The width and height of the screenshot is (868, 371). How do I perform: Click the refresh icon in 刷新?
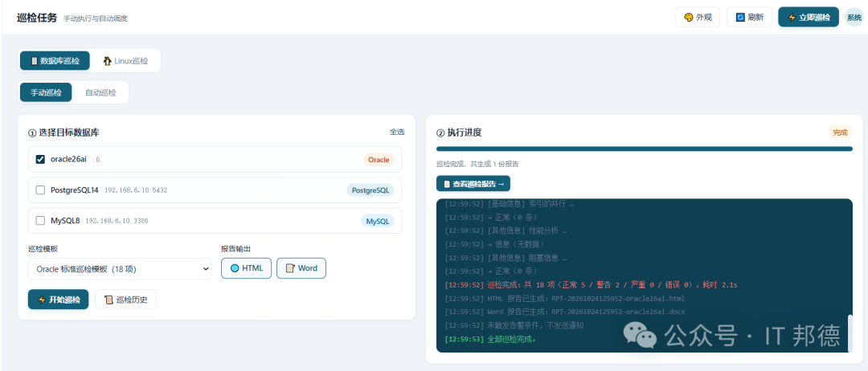[x=740, y=17]
